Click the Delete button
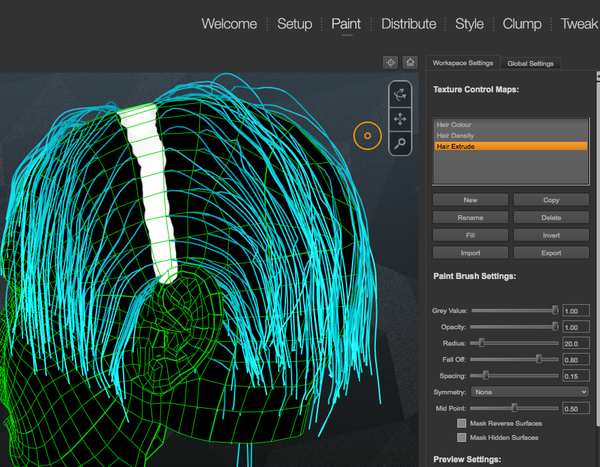Screen dimensions: 600x467 pos(551,217)
